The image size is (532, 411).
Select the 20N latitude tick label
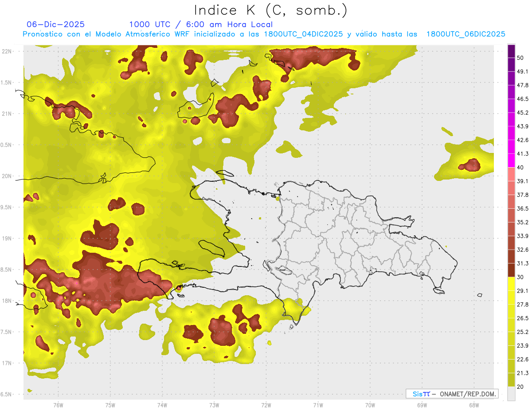8,176
